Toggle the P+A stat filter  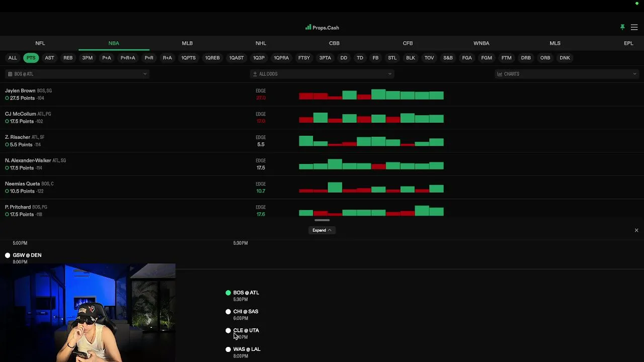pyautogui.click(x=107, y=58)
